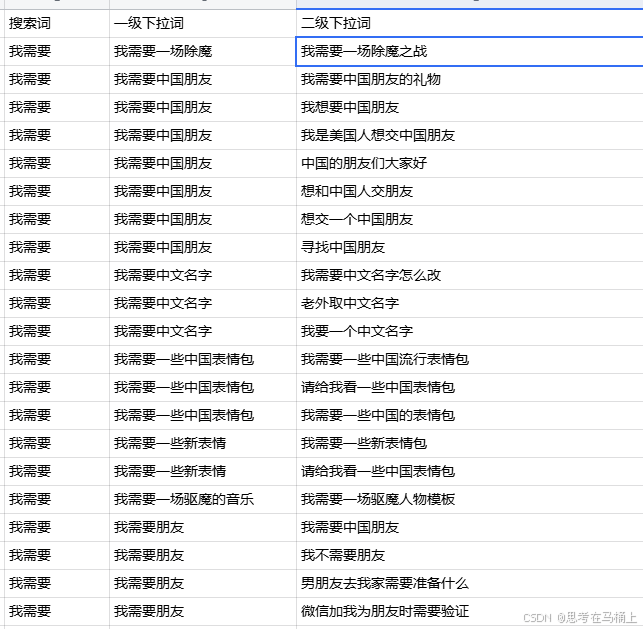Image resolution: width=643 pixels, height=629 pixels.
Task: Select cell 我需要中国朋友的礼物
Action: pyautogui.click(x=470, y=80)
